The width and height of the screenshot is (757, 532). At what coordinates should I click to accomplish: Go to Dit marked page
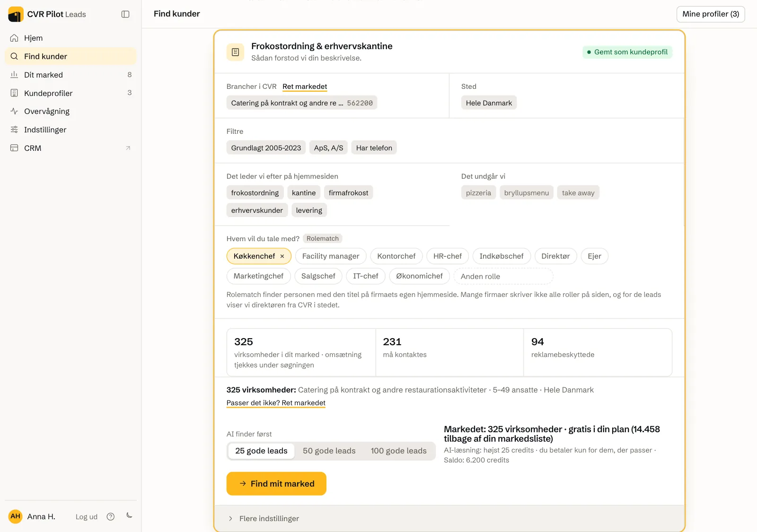pos(71,75)
